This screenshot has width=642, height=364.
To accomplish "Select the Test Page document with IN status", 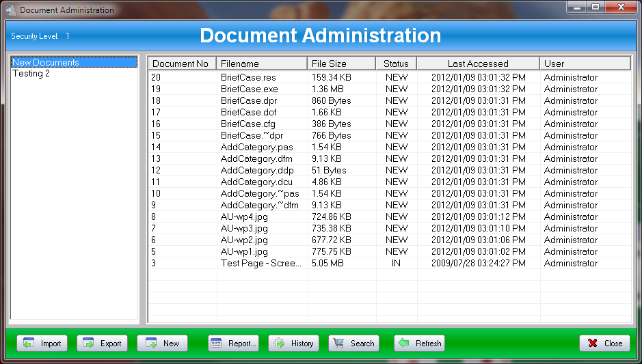I will point(260,263).
